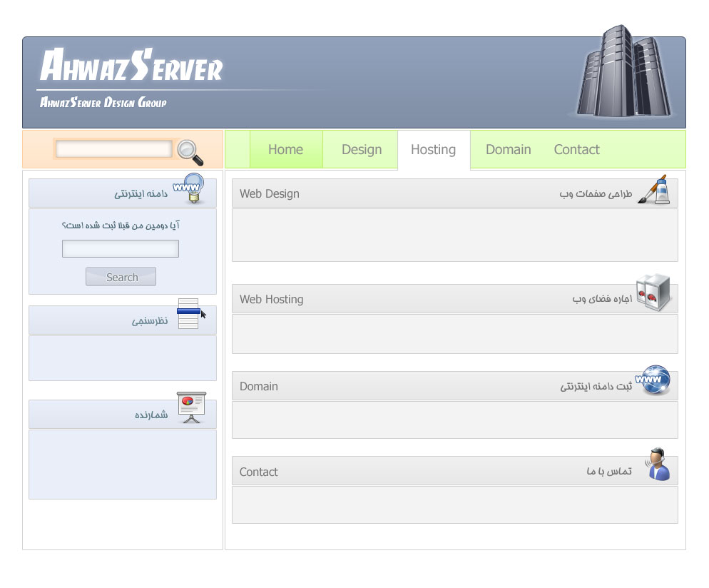The width and height of the screenshot is (709, 588).
Task: Click the 'تماس با ما' heading
Action: pyautogui.click(x=609, y=471)
